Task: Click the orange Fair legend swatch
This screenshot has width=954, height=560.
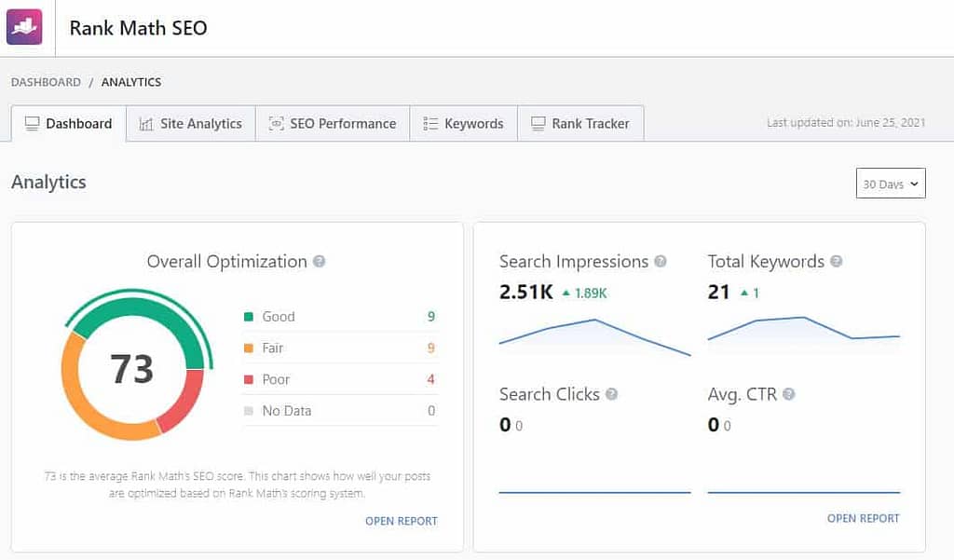Action: tap(248, 348)
